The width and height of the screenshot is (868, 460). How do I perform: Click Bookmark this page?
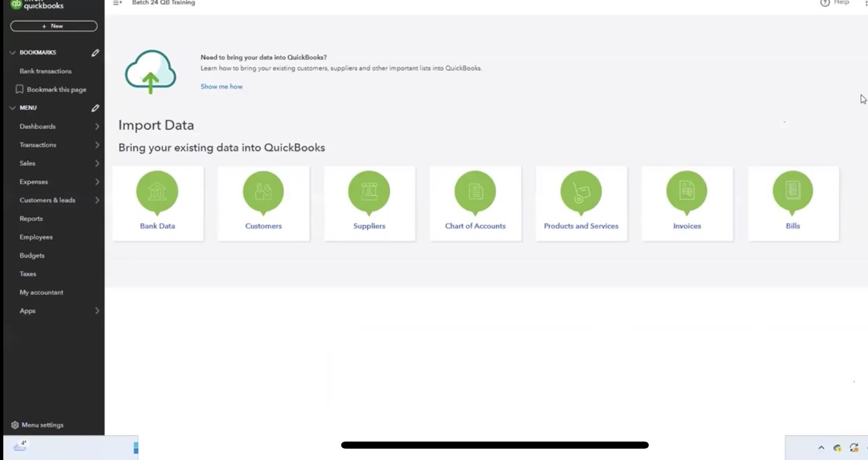pos(57,90)
